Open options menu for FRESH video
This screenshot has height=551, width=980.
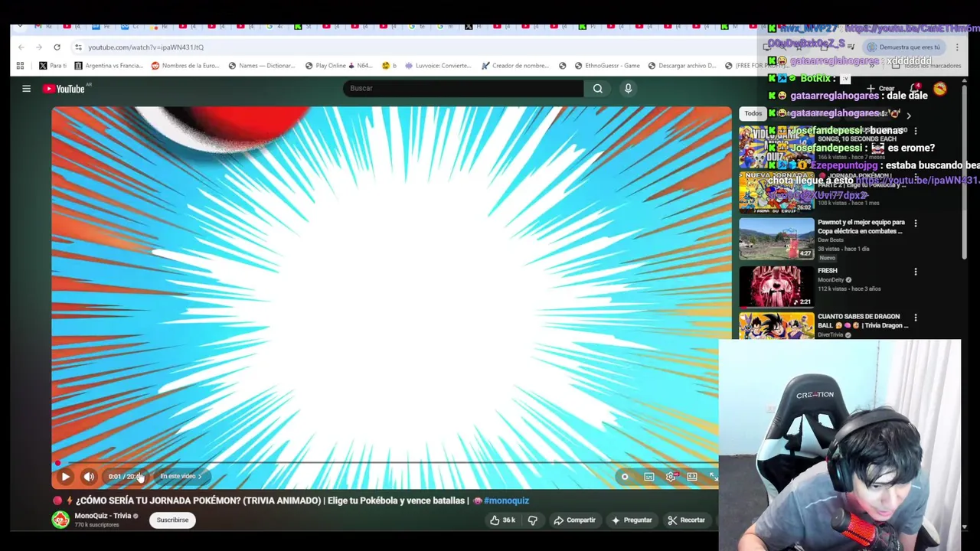(915, 272)
